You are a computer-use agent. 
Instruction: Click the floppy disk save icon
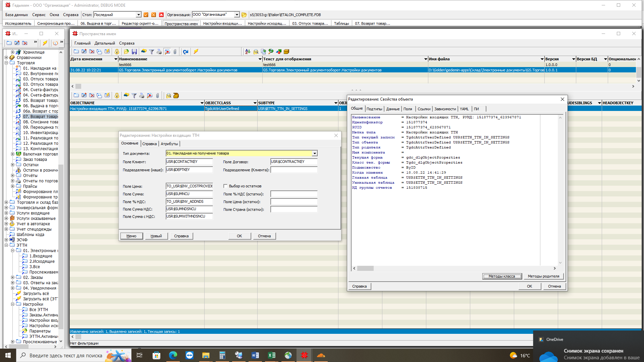click(134, 52)
